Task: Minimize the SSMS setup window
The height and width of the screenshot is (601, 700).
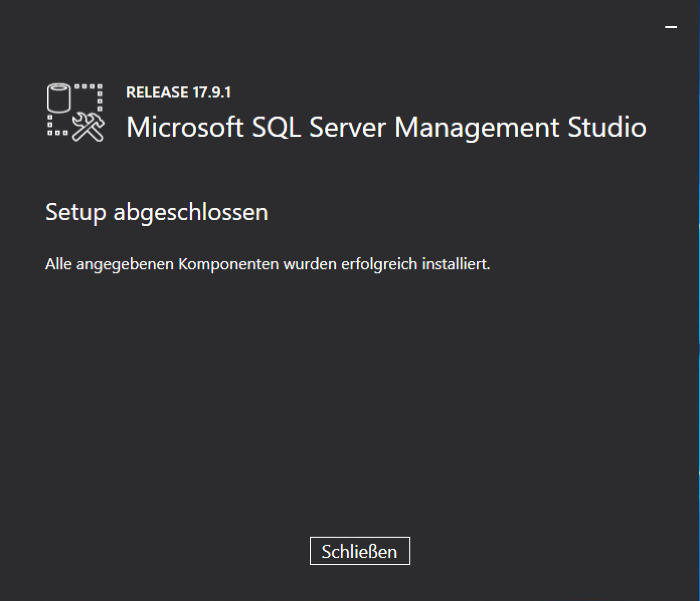Action: pos(671,27)
